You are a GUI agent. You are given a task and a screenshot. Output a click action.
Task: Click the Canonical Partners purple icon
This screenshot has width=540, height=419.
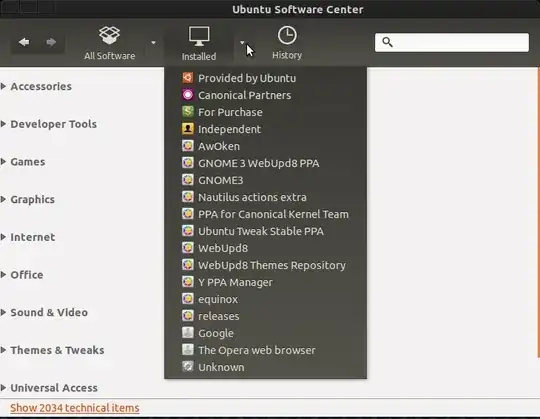pos(188,95)
